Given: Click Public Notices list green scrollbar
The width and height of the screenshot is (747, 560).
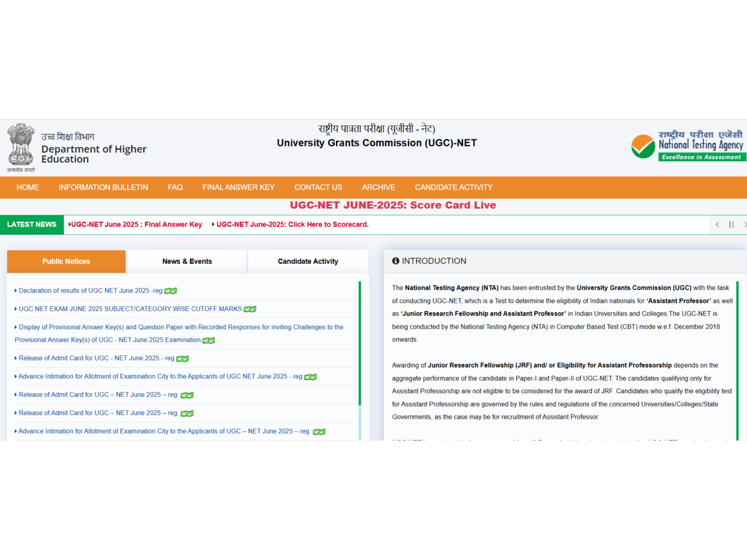Looking at the screenshot, I should pos(360,343).
